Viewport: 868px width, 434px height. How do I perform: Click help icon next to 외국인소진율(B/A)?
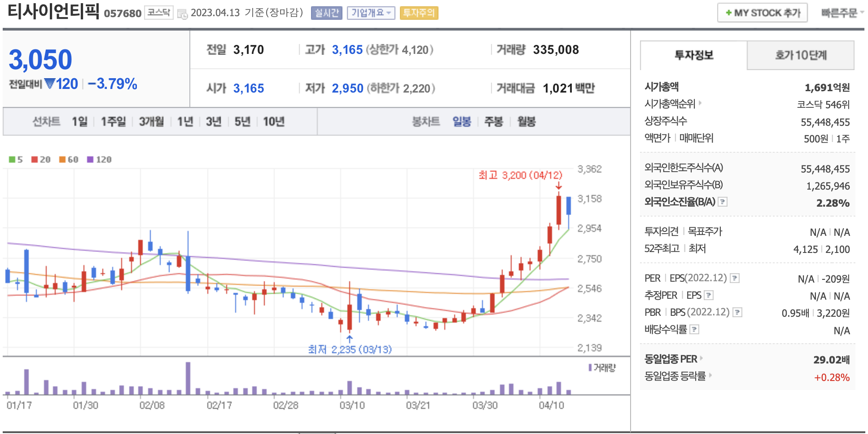(723, 202)
